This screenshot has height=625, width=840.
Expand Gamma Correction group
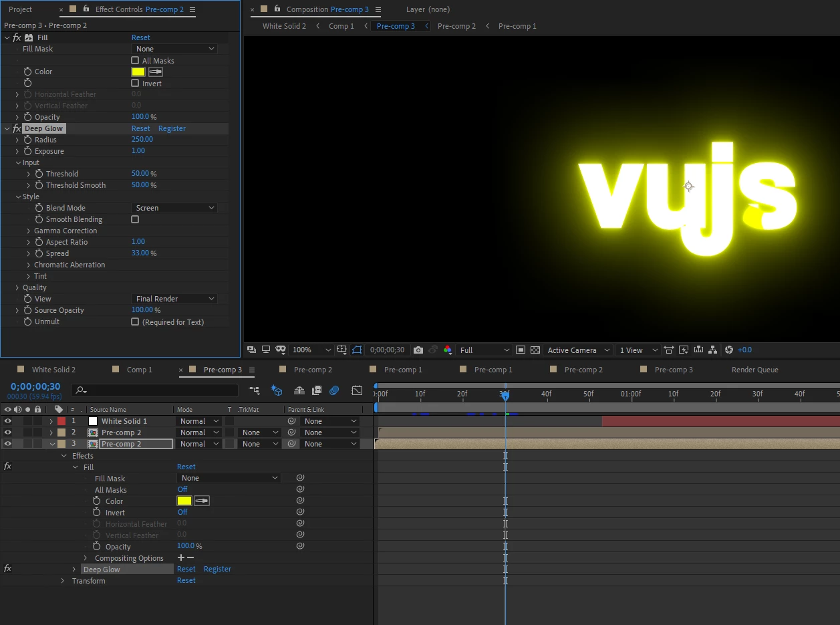pos(28,231)
